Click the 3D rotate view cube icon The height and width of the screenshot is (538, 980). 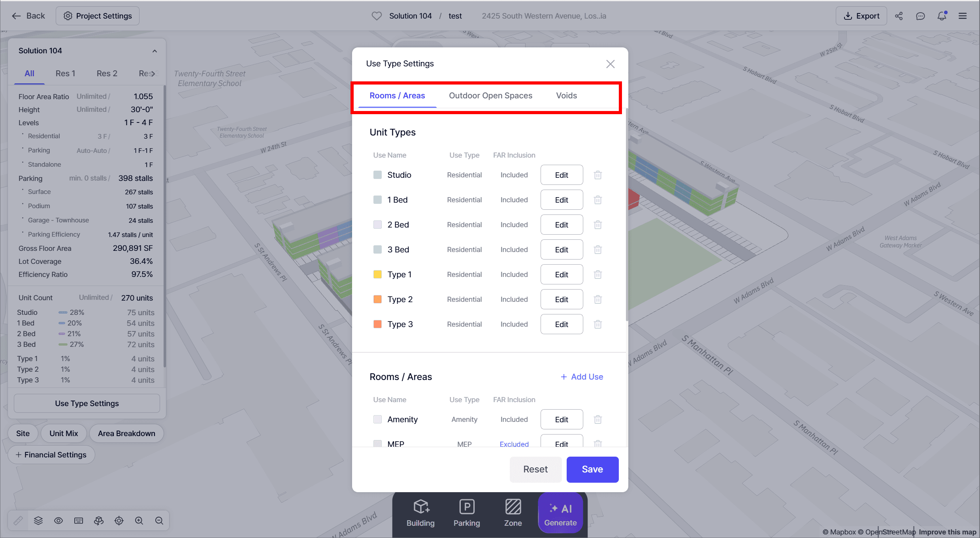pos(99,521)
